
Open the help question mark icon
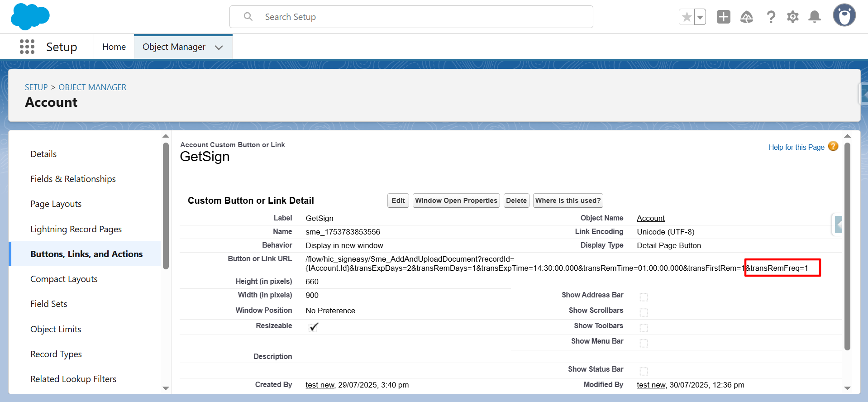coord(771,17)
